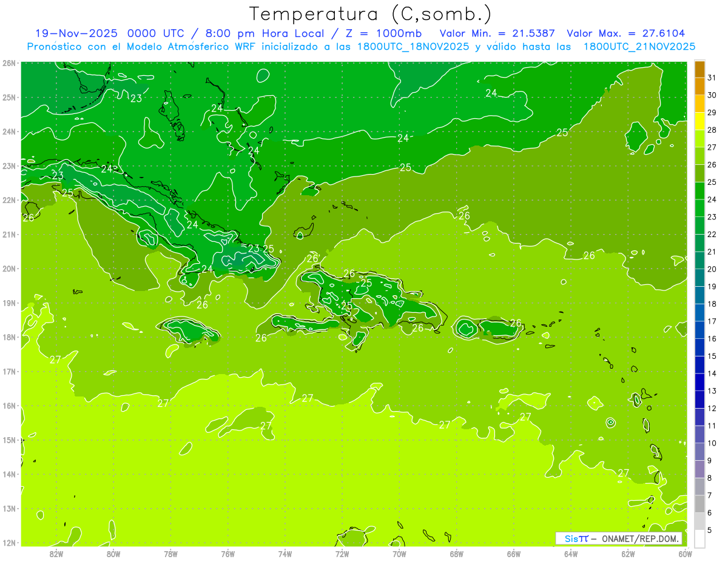Click the title "Temperatura (C,somb.)"
Screen dimensions: 728x562
pyautogui.click(x=371, y=13)
